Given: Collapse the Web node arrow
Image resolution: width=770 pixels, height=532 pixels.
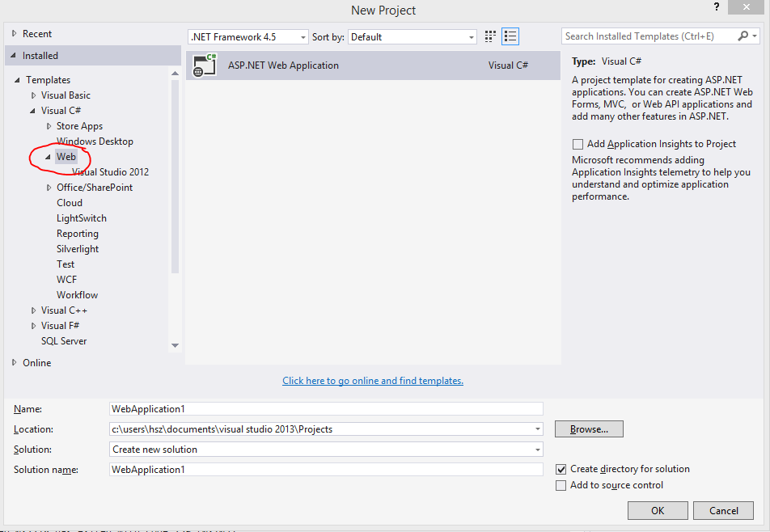Looking at the screenshot, I should [48, 157].
